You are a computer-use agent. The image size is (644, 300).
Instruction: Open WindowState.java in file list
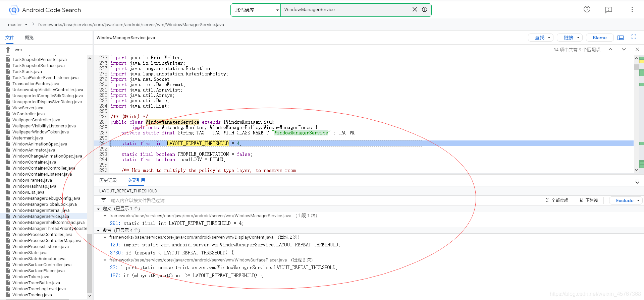coord(30,253)
